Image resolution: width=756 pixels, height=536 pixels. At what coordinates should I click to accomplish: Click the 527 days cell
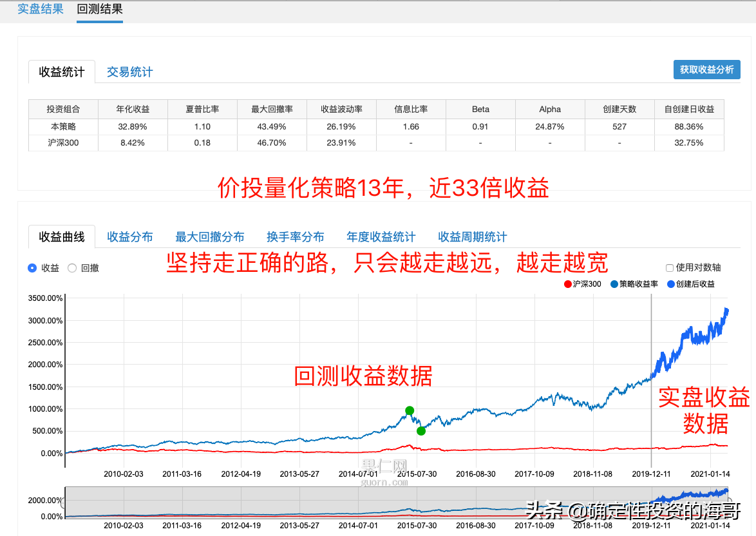(619, 126)
